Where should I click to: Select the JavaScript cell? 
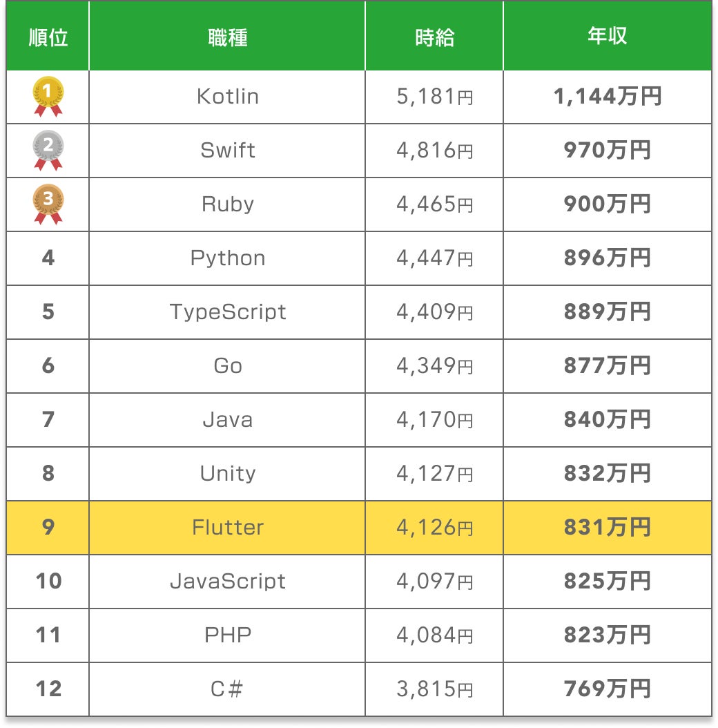click(227, 582)
